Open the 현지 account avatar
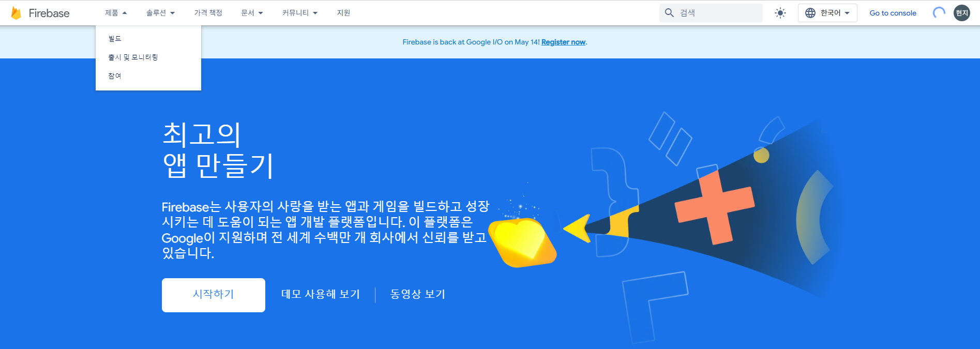Image resolution: width=980 pixels, height=349 pixels. [x=962, y=13]
